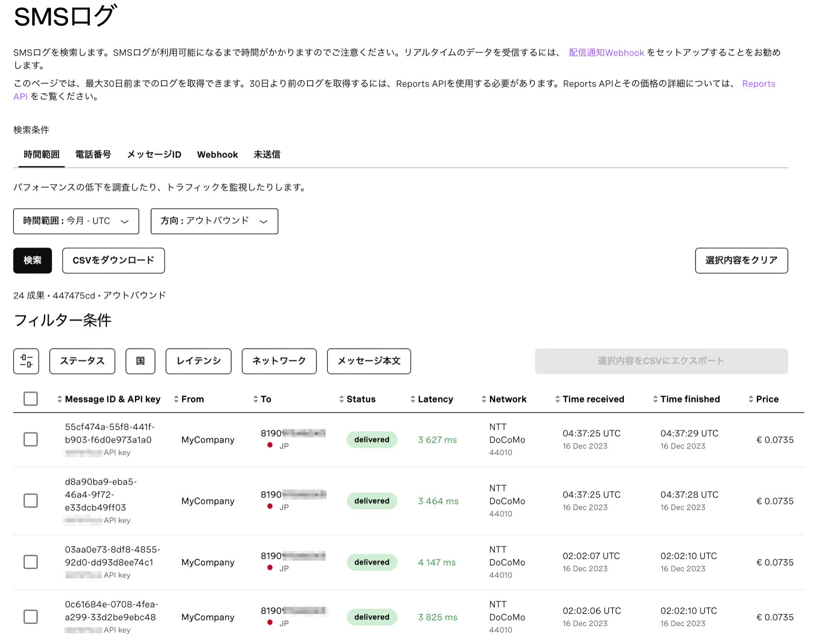This screenshot has width=839, height=644.
Task: Go to the 未送信 tab
Action: point(267,155)
